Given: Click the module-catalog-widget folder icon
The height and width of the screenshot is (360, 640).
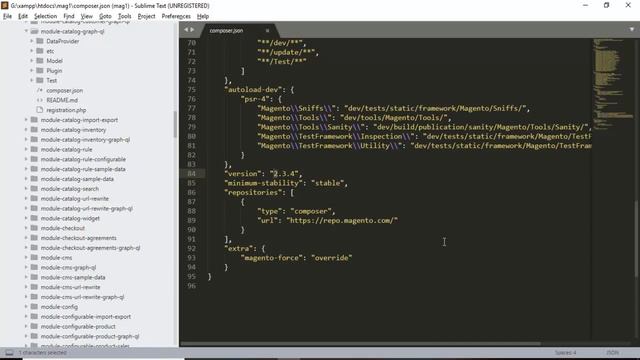Looking at the screenshot, I should pyautogui.click(x=34, y=218).
